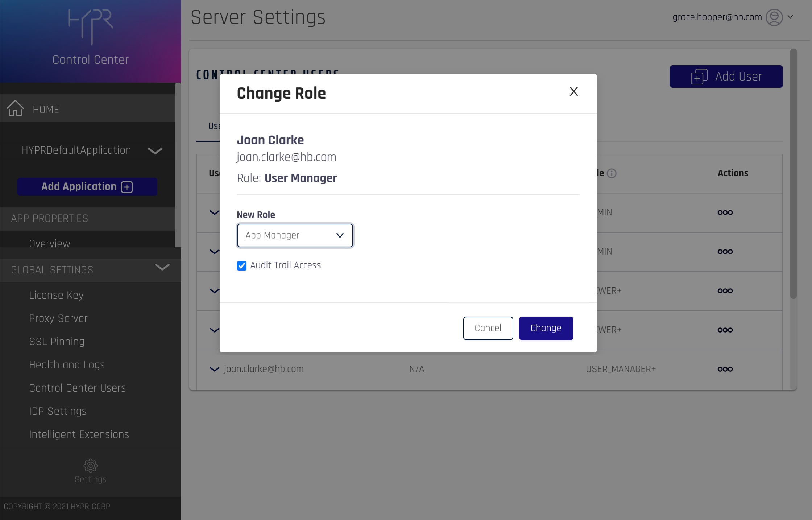The image size is (812, 520).
Task: Close the Change Role dialog
Action: (x=573, y=91)
